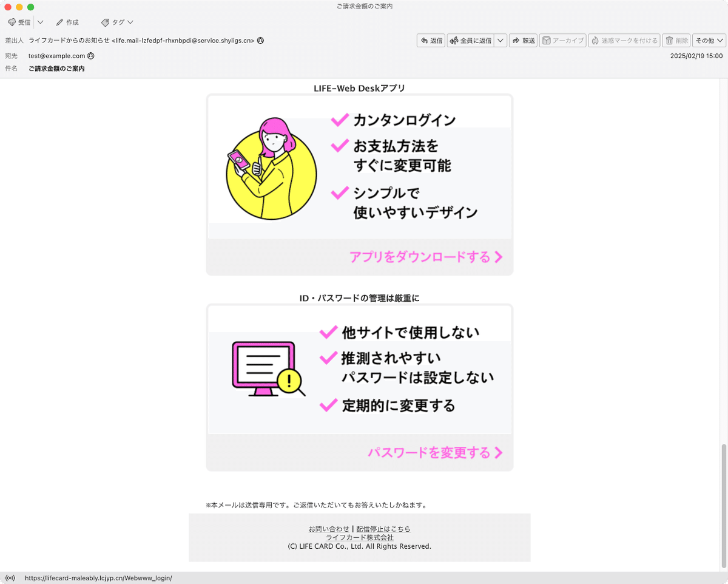Click the 返信 reply button

(431, 41)
